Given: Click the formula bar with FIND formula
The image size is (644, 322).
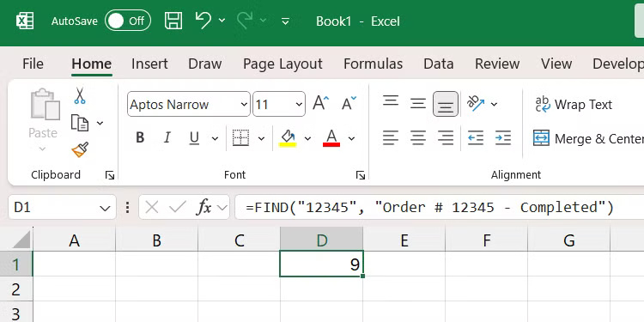Looking at the screenshot, I should click(439, 208).
